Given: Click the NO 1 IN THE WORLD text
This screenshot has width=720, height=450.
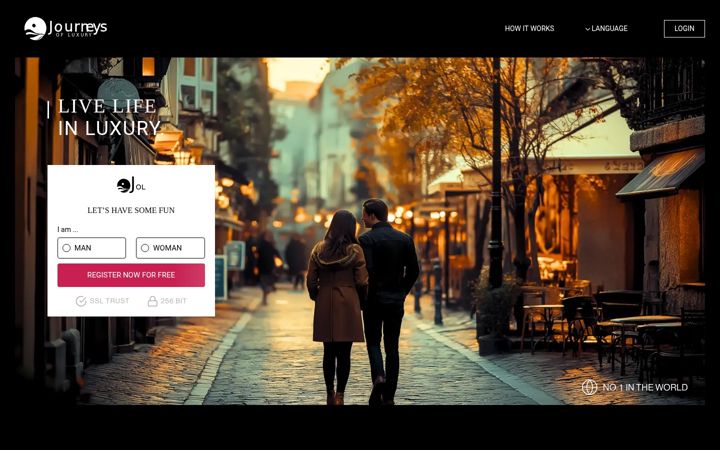Looking at the screenshot, I should coord(645,388).
